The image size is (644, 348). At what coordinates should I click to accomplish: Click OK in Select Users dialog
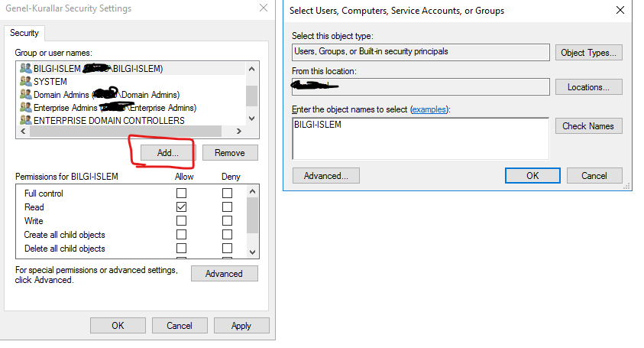pos(532,176)
